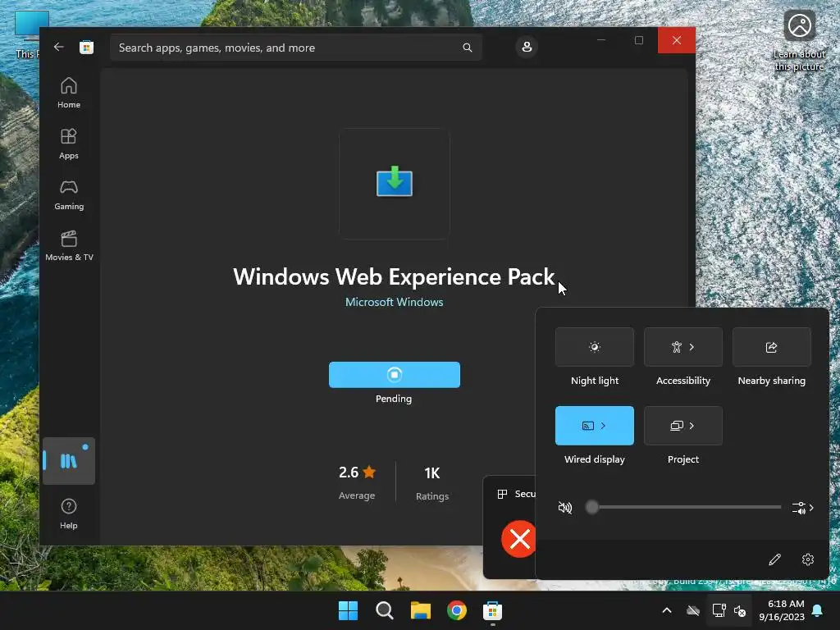840x630 pixels.
Task: Click the Windows Web Experience Pack app icon
Action: click(x=395, y=182)
